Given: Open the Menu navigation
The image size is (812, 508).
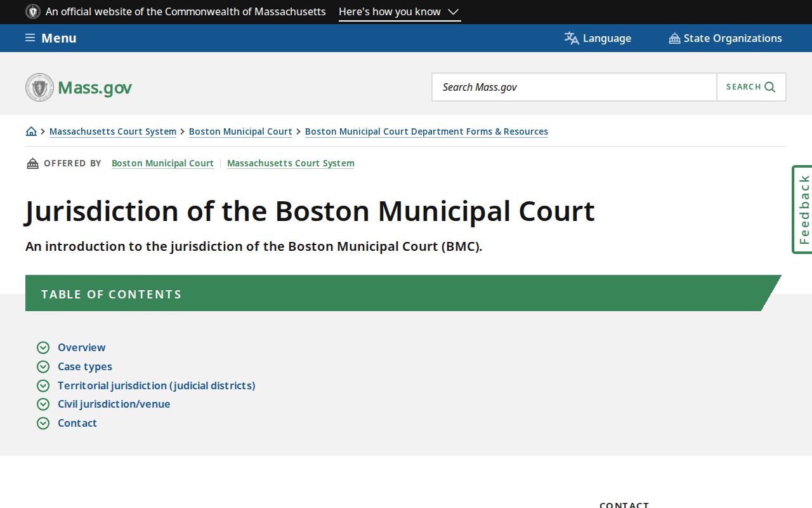Looking at the screenshot, I should point(51,38).
